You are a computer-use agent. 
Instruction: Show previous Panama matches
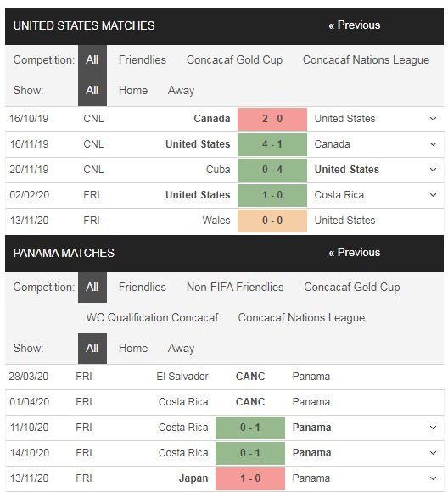(354, 253)
